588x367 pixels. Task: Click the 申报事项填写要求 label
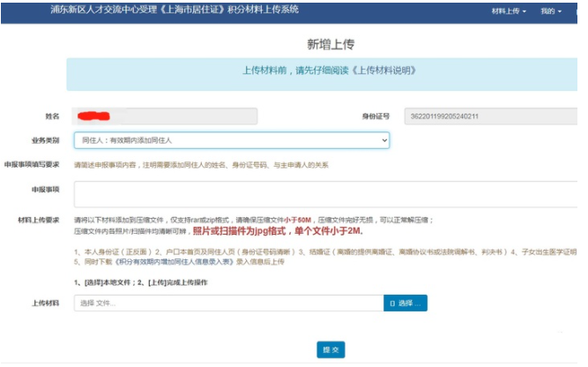pyautogui.click(x=33, y=164)
